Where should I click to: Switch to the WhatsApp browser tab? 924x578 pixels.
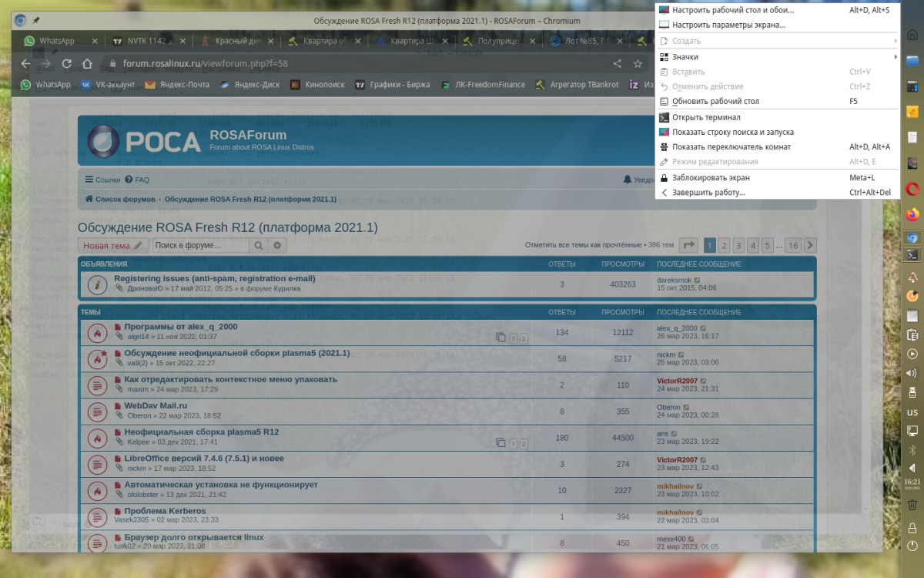(60, 41)
